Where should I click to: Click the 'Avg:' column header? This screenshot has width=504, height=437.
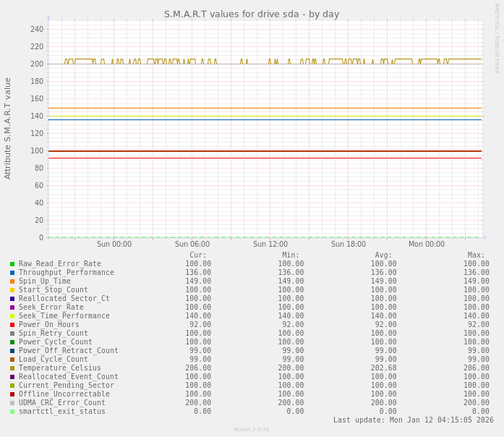(x=383, y=255)
